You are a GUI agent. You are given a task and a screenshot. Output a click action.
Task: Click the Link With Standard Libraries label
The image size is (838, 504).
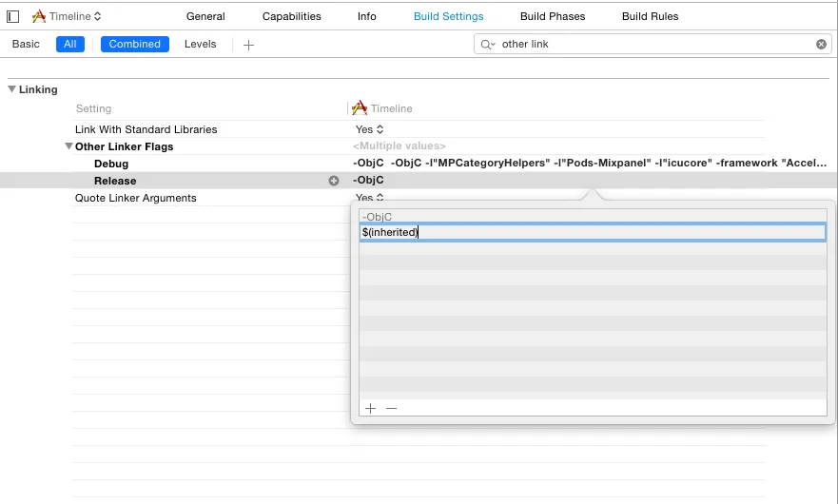pyautogui.click(x=146, y=129)
